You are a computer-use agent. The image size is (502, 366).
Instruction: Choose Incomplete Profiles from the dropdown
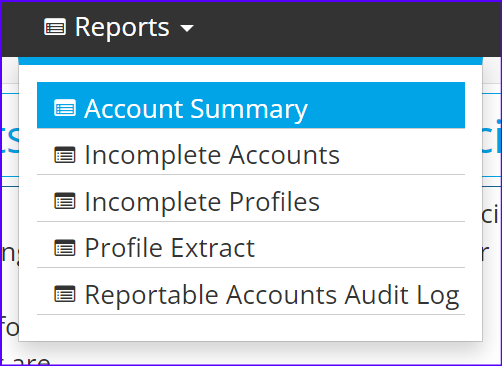pyautogui.click(x=251, y=198)
